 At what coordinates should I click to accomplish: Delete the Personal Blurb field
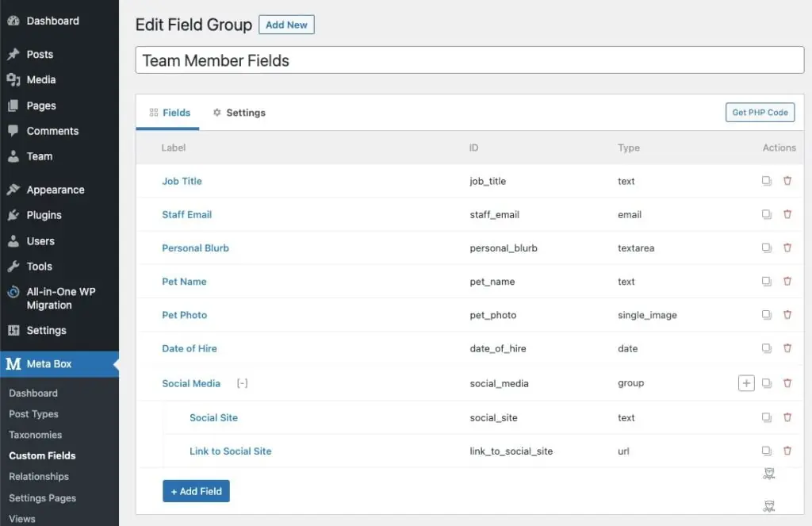coord(787,248)
